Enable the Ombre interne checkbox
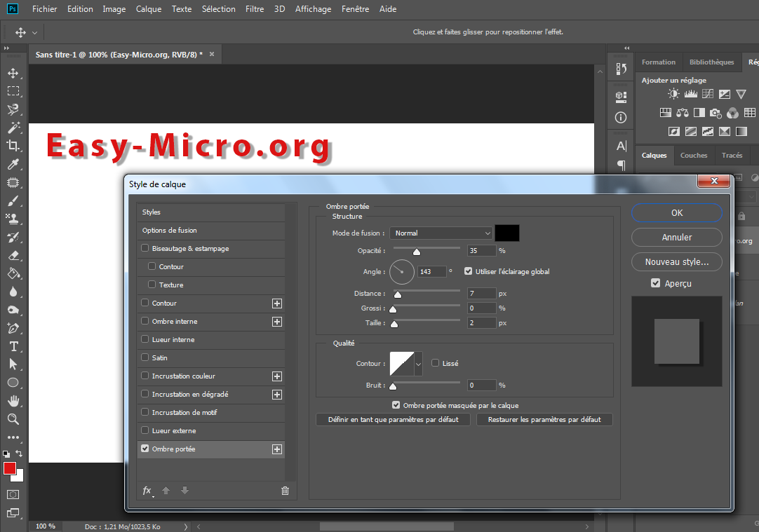759x532 pixels. click(x=145, y=320)
